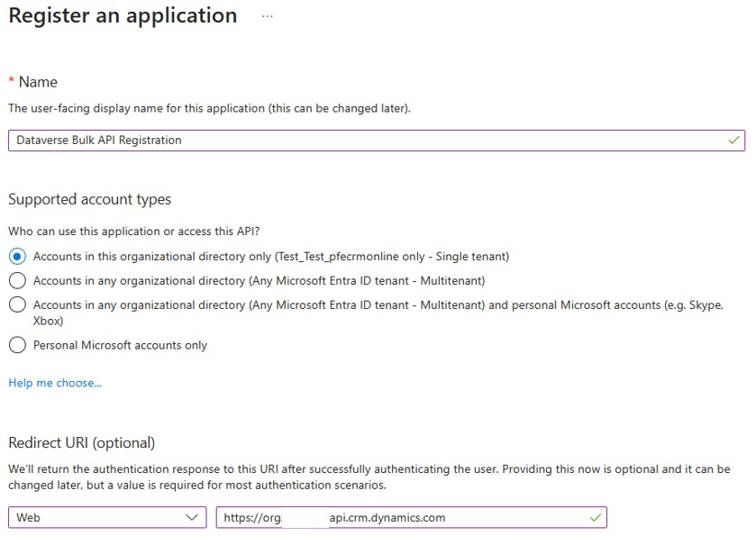The width and height of the screenshot is (756, 536).
Task: Open the ellipsis menu beside Register an application
Action: tap(268, 16)
